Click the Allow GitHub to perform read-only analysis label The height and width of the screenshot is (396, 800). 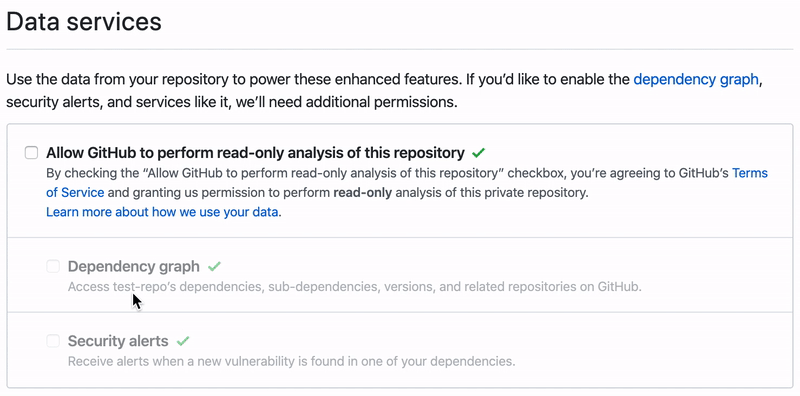[255, 153]
